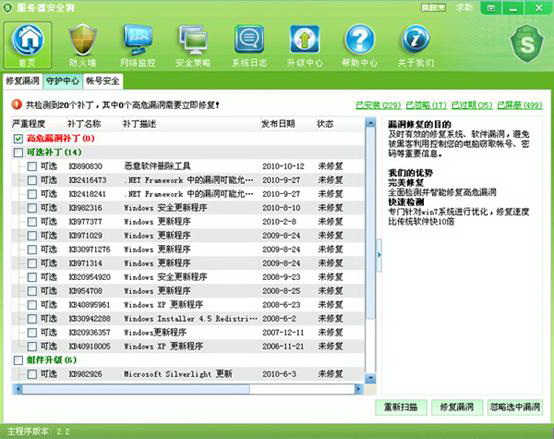Tick the checkbox for patch KB977377
The width and height of the screenshot is (554, 439).
click(x=32, y=222)
